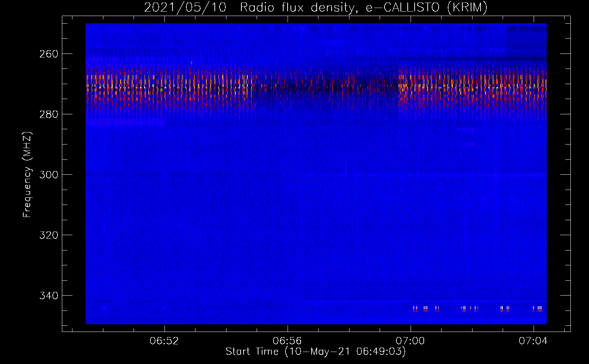
Task: Click the 06:56 time tick label
Action: point(287,341)
